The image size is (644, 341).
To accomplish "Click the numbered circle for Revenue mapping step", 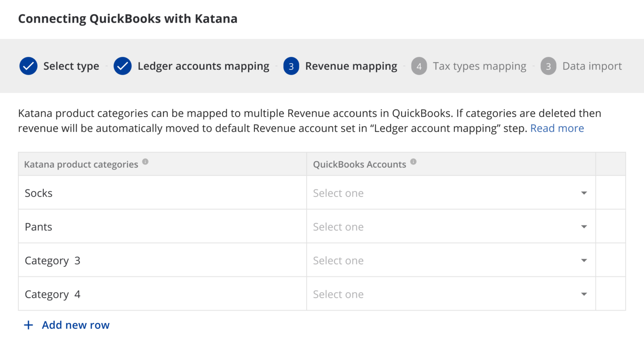I will coord(291,66).
